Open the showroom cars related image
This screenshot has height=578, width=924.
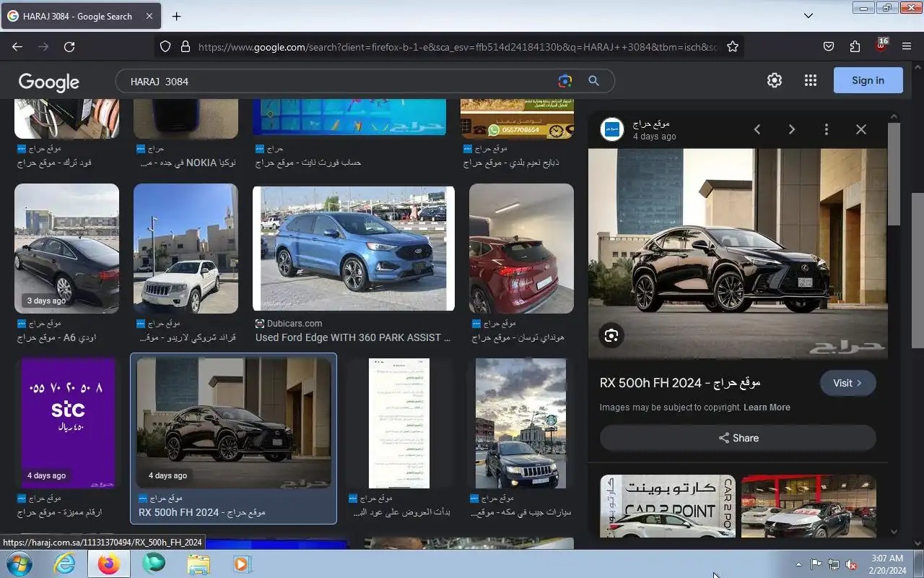click(808, 506)
